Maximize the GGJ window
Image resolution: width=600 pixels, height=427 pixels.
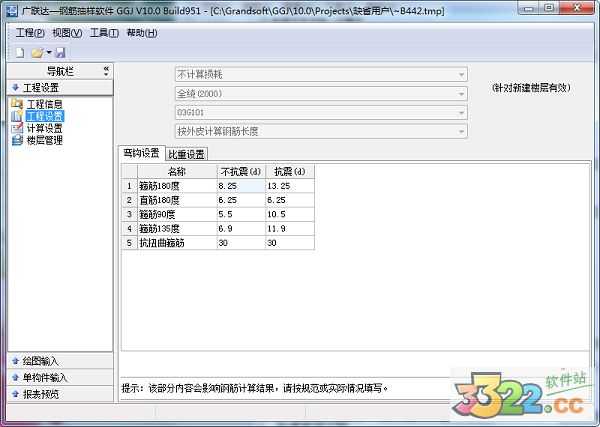click(x=549, y=8)
